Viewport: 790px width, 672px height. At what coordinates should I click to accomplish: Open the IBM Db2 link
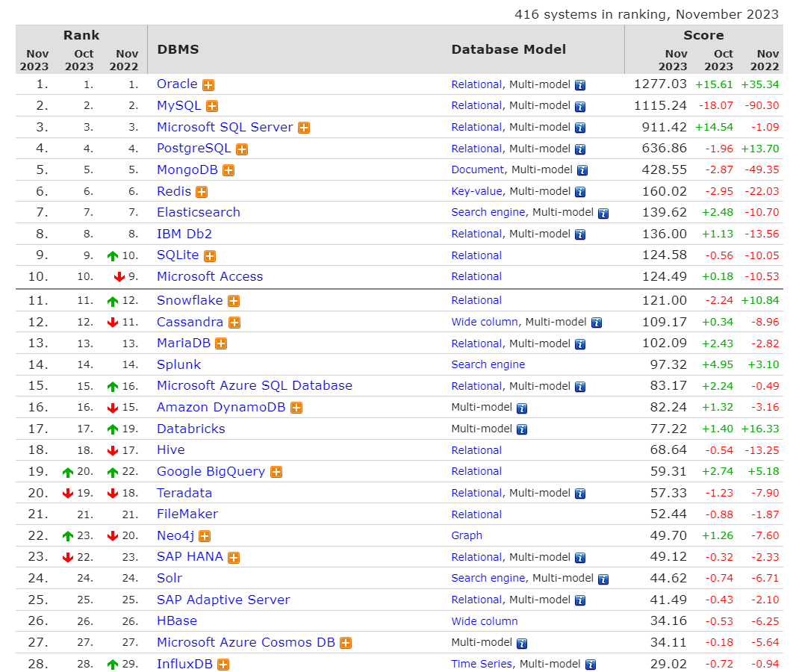(184, 234)
